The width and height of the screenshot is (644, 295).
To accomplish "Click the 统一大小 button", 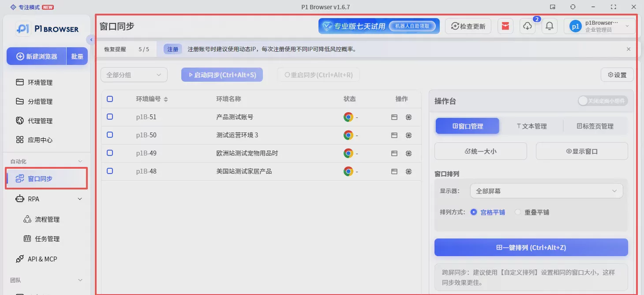I will [x=481, y=151].
